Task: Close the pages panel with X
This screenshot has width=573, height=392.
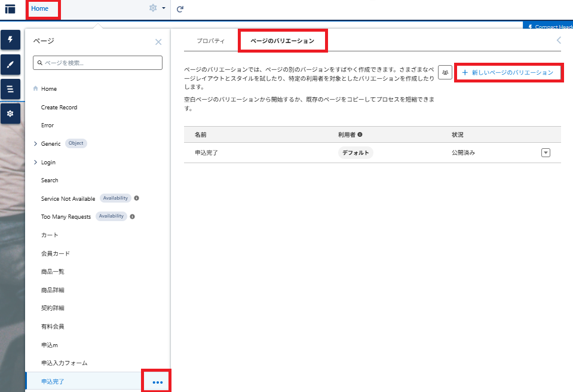Action: tap(158, 42)
